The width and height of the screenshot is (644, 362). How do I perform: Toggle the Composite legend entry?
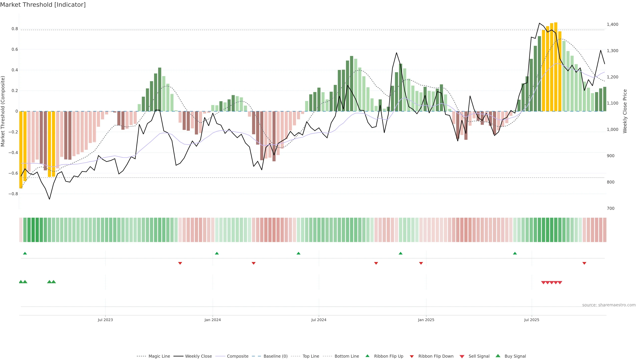(x=237, y=356)
